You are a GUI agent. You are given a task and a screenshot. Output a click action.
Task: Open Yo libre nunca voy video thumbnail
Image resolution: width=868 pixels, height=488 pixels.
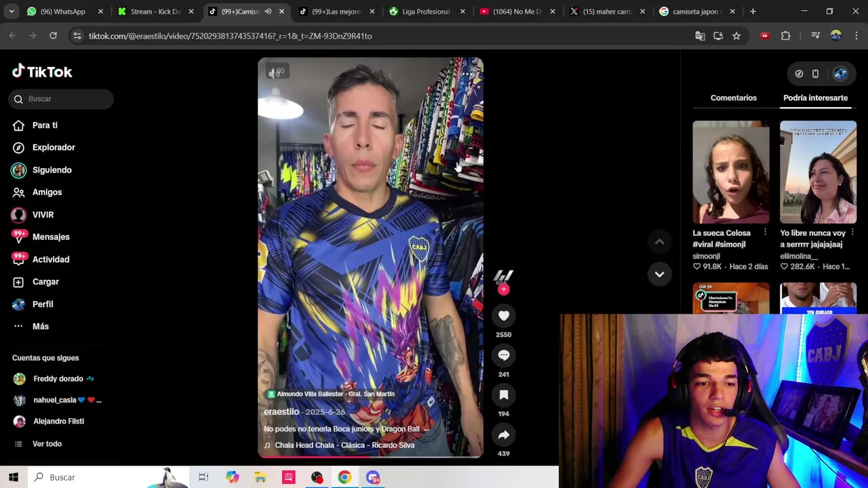pos(818,172)
